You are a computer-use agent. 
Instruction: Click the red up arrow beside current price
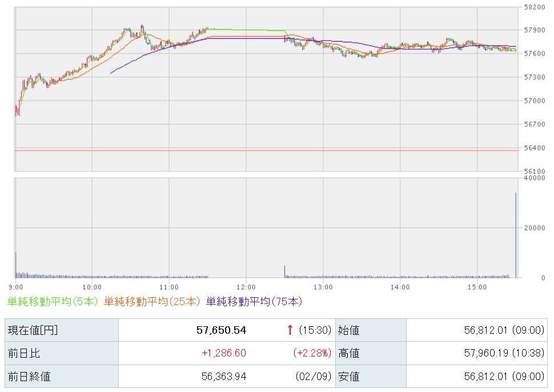click(290, 330)
